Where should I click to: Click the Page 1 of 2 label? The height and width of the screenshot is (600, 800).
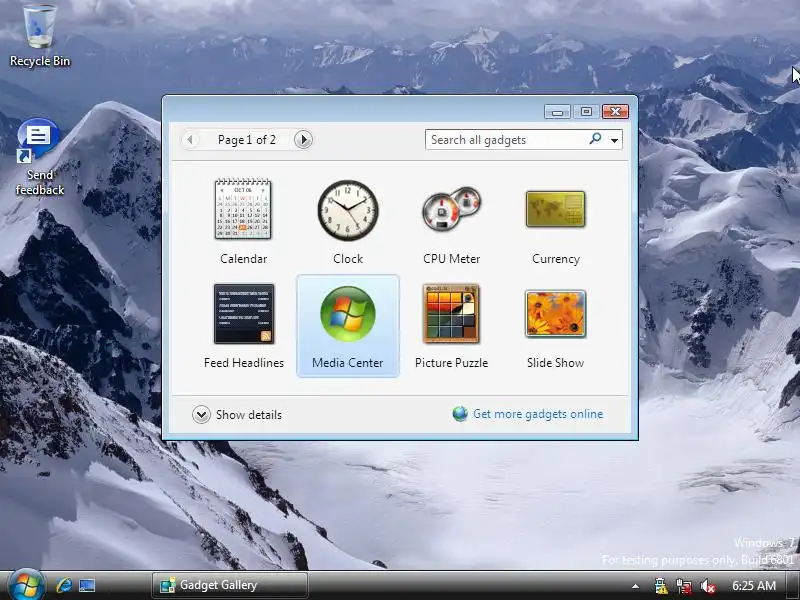(x=246, y=140)
